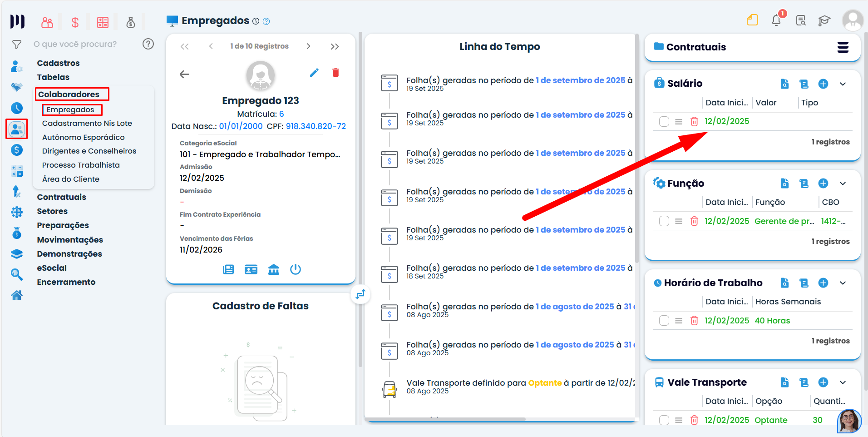Screen dimensions: 868x437
Task: Jump to the first employee record
Action: (184, 46)
